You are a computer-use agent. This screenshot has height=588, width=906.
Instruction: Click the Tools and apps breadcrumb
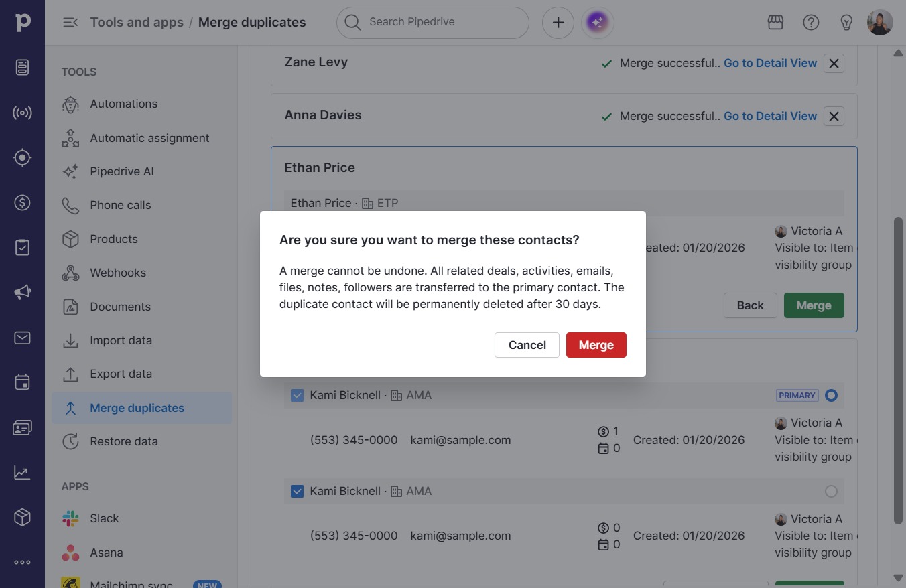(x=137, y=23)
